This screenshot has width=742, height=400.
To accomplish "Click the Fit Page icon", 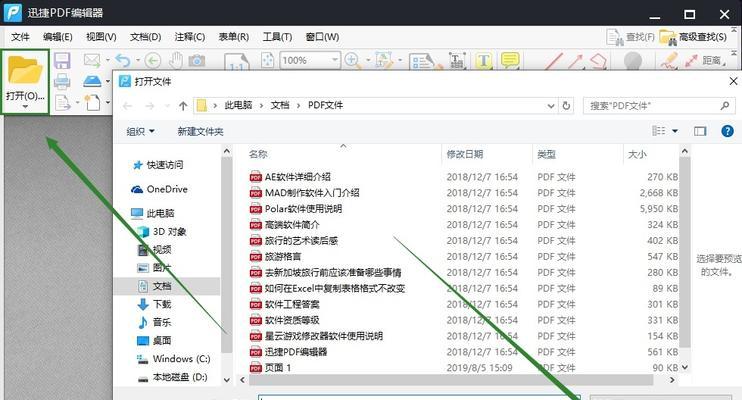I will point(268,61).
